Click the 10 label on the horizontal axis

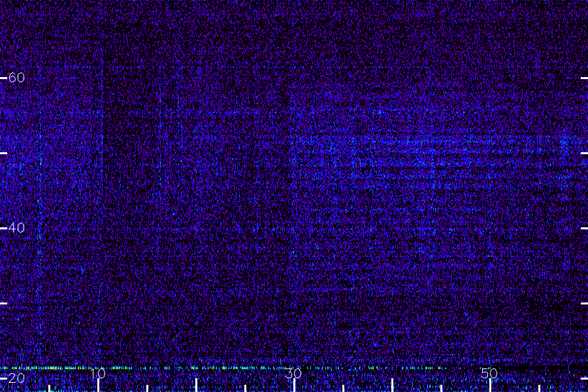[x=98, y=373]
